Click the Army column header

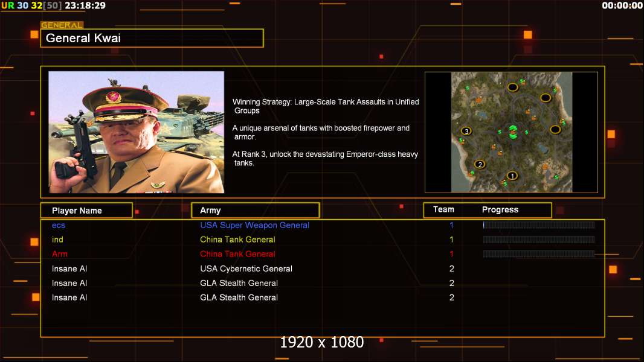[255, 211]
